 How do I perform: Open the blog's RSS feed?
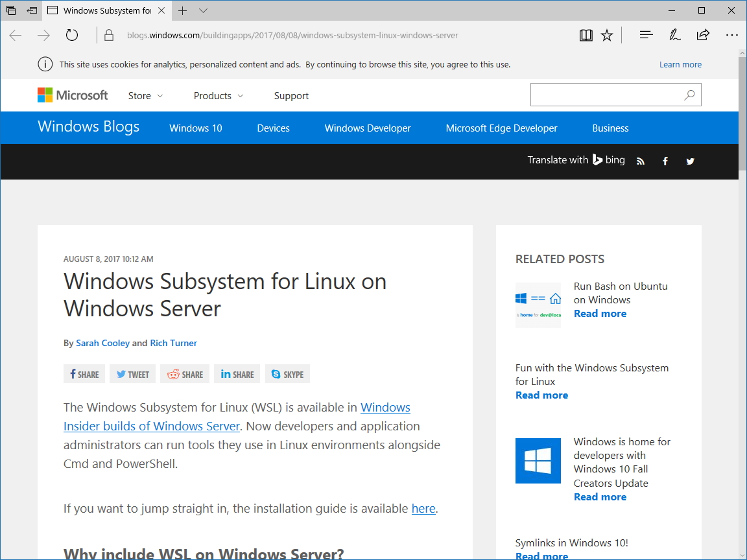(x=640, y=161)
